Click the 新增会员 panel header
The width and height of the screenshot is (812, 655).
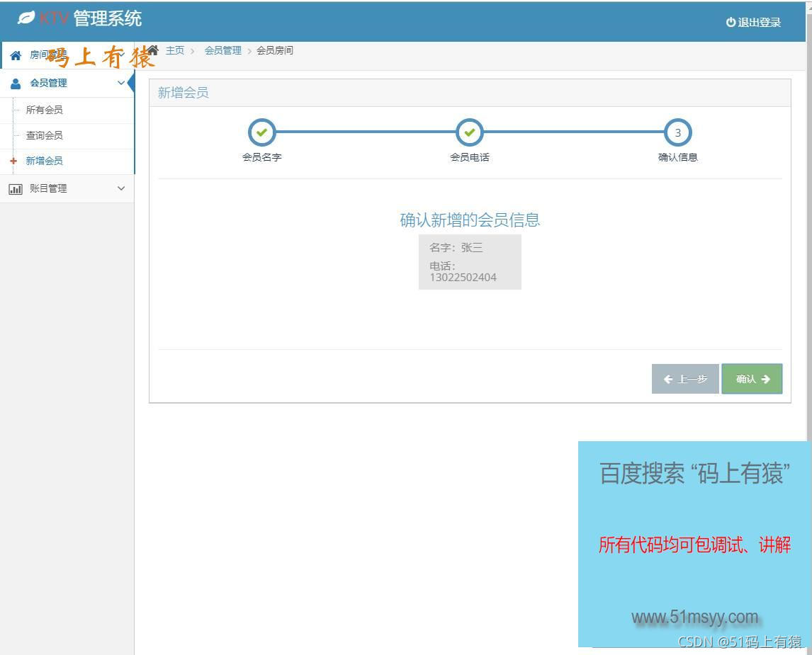click(470, 93)
